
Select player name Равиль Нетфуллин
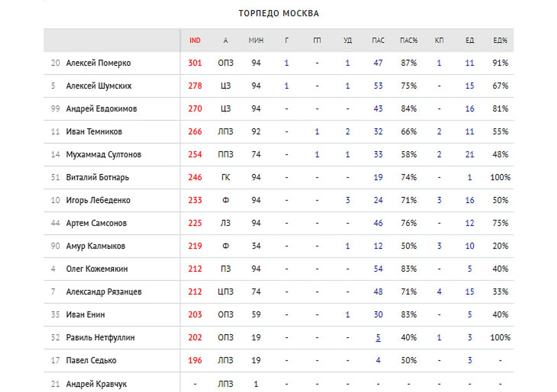100,337
